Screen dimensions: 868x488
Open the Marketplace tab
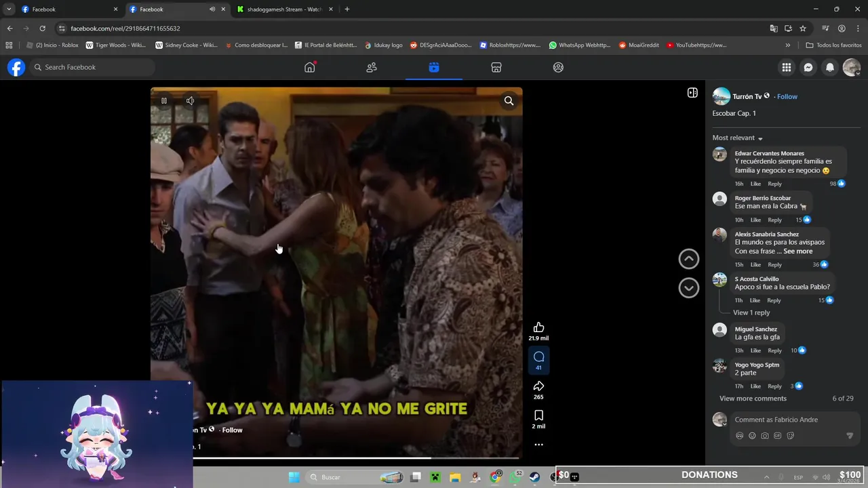496,67
